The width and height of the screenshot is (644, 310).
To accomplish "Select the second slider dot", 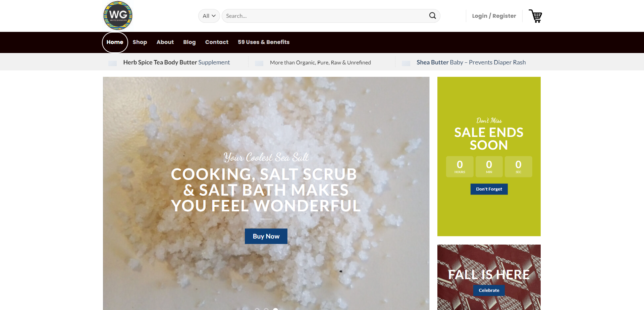I will click(x=266, y=309).
